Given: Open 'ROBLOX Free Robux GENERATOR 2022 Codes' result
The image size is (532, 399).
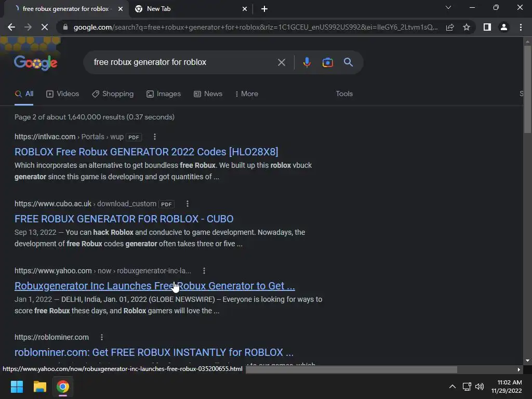Looking at the screenshot, I should 146,152.
